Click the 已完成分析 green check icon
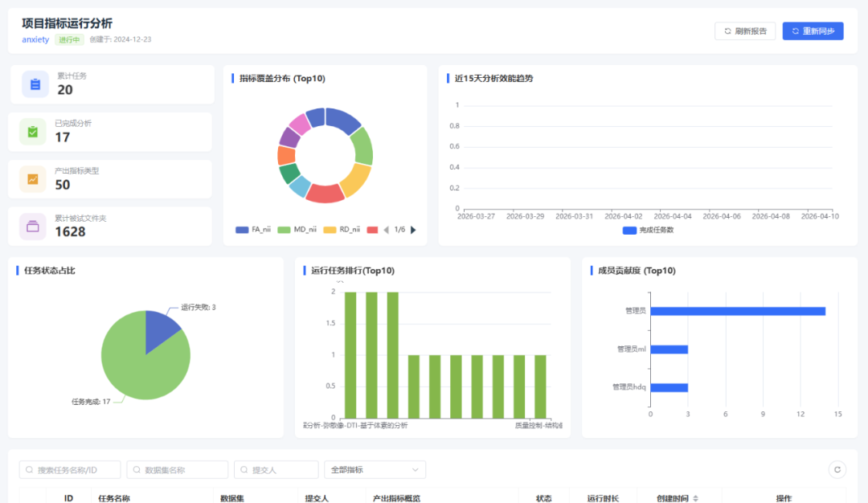Viewport: 868px width, 503px height. [x=33, y=132]
